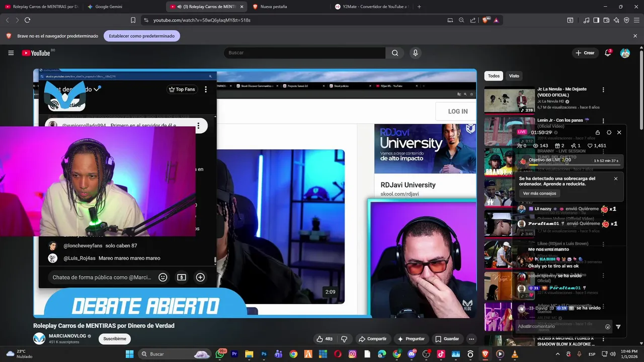Open Brave playlist music note icon
Image resolution: width=644 pixels, height=362 pixels.
(x=586, y=20)
